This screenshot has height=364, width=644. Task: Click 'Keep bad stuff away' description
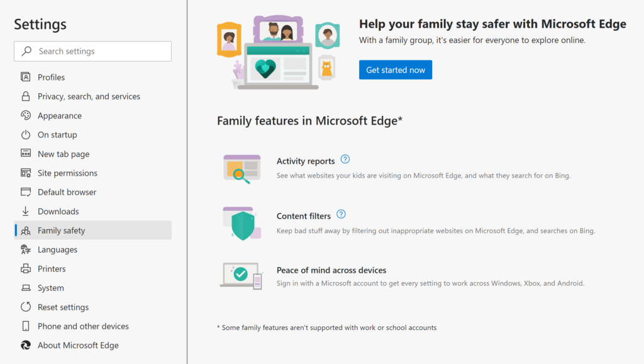[436, 230]
